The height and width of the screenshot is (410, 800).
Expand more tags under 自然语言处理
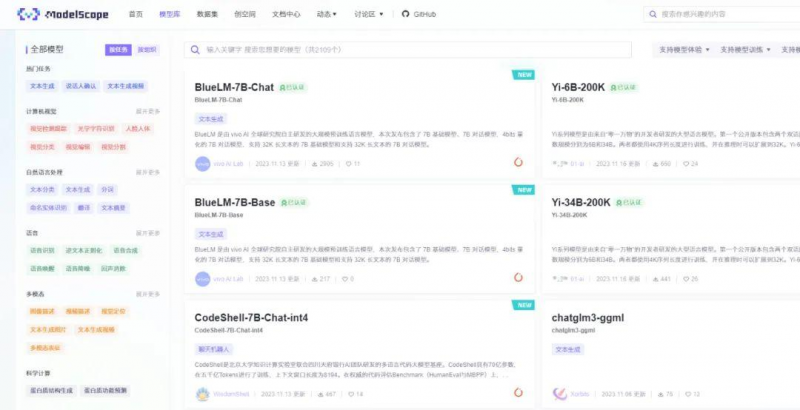tap(148, 172)
